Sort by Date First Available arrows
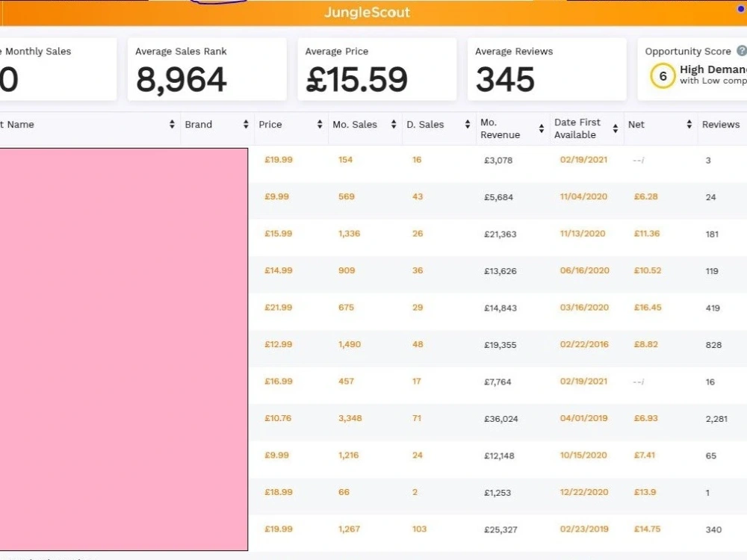 (x=615, y=128)
